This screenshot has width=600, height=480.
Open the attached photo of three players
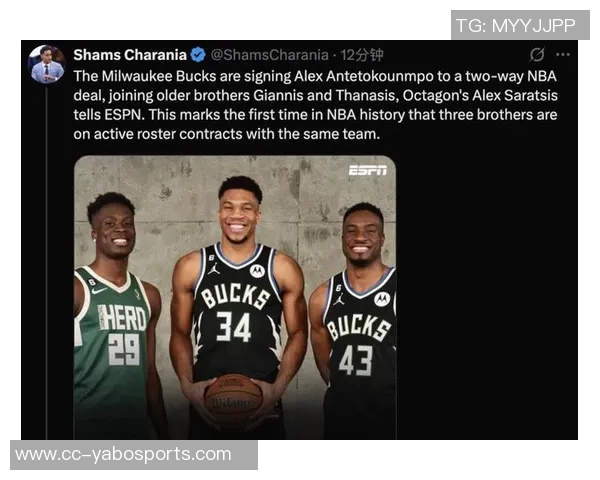tap(235, 297)
